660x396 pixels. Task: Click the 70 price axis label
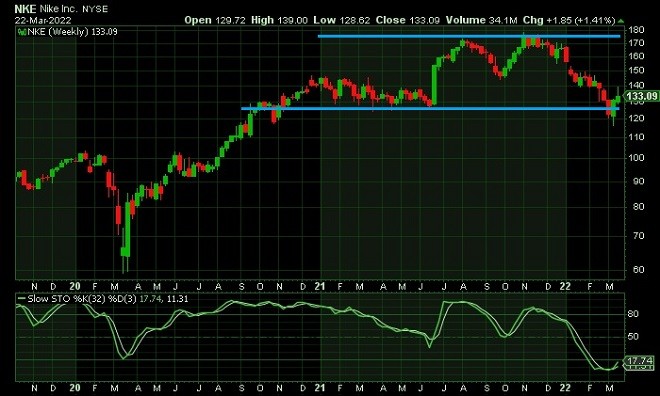coord(639,236)
